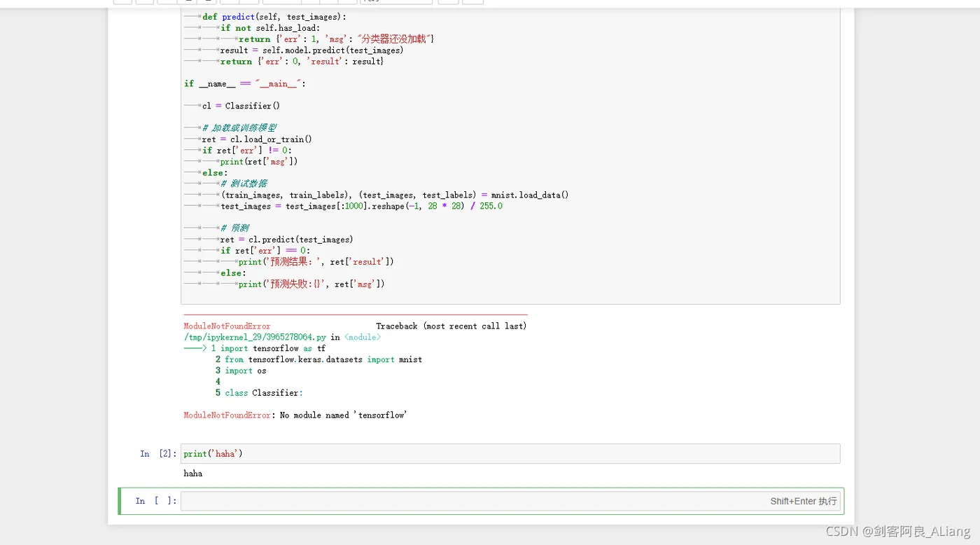980x545 pixels.
Task: Click the 加载或训练模型 comment
Action: (239, 127)
